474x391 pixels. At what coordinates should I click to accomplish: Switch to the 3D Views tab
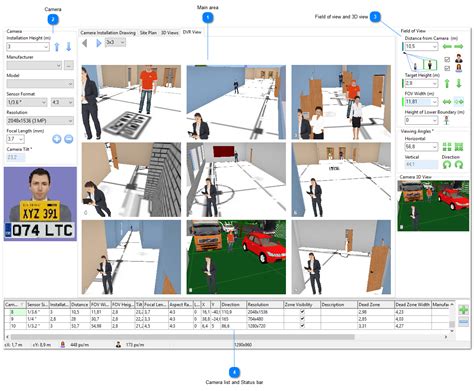coord(170,33)
